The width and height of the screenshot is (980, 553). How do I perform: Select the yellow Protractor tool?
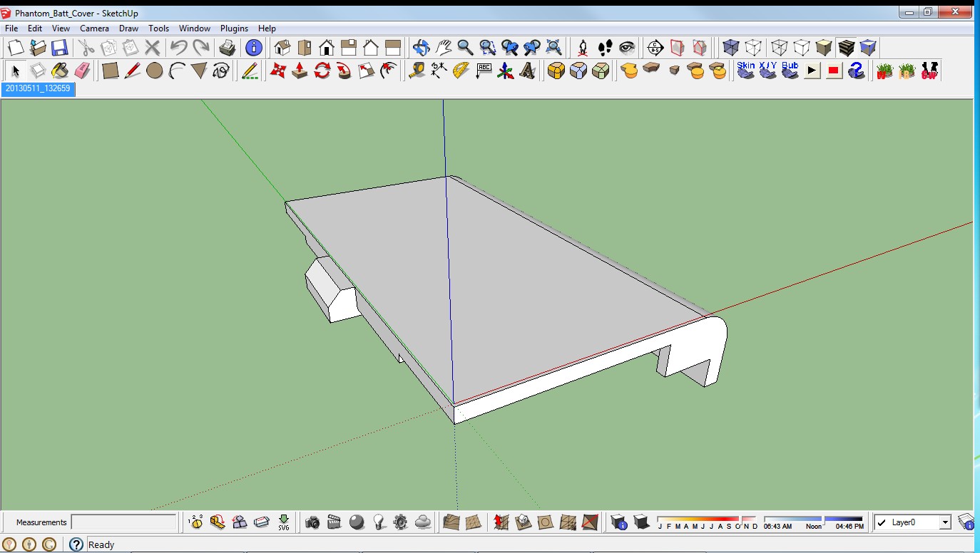point(461,71)
